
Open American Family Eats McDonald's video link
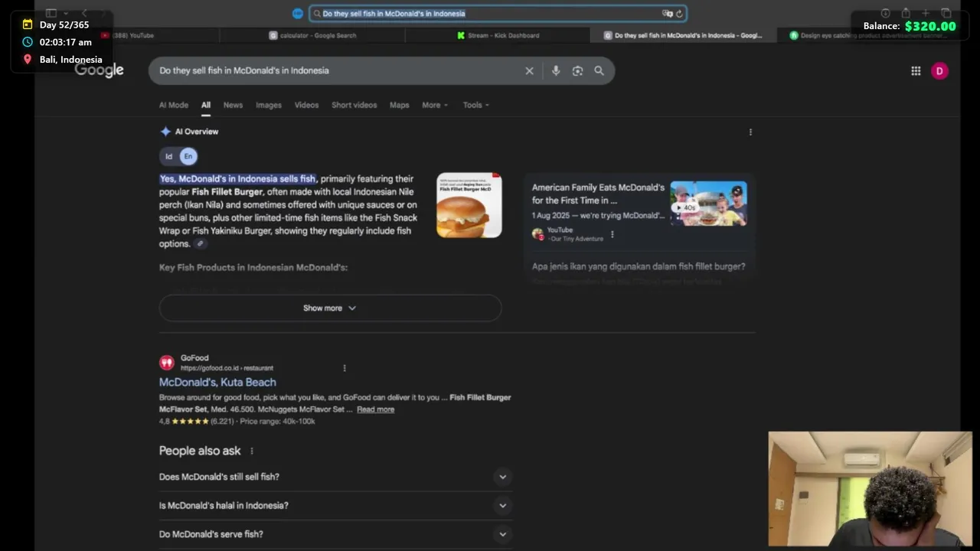pos(598,194)
